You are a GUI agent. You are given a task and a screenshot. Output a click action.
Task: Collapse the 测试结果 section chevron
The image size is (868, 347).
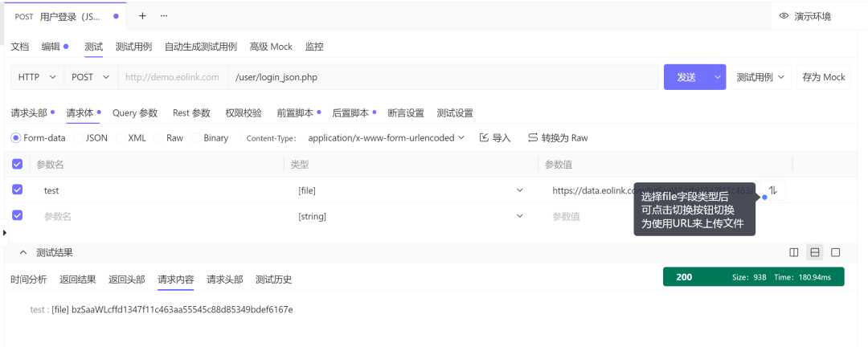click(x=23, y=252)
